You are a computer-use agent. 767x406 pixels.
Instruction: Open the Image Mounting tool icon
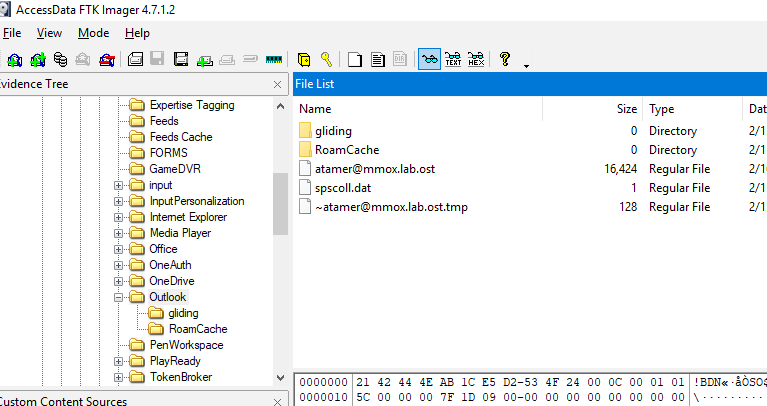click(60, 60)
